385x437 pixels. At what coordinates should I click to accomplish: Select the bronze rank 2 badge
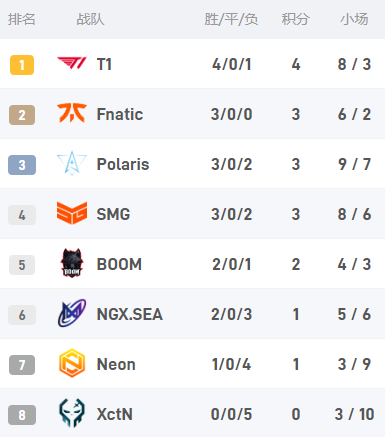tap(22, 115)
